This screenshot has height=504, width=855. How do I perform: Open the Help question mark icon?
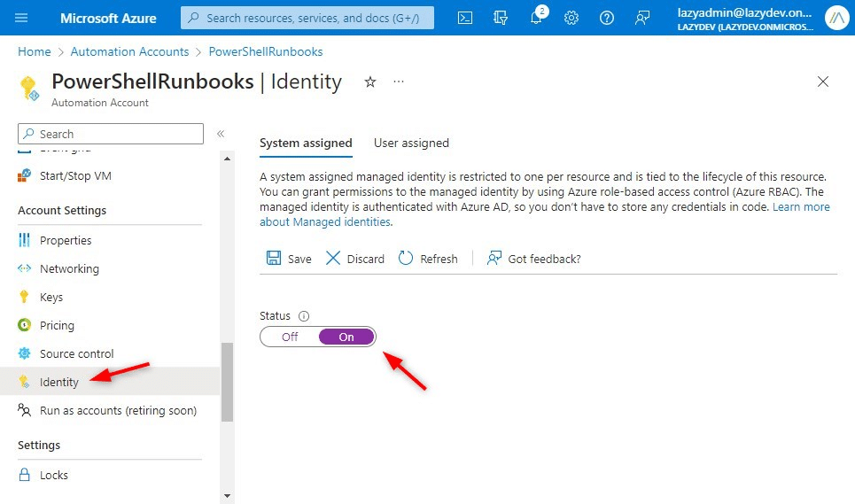coord(606,18)
